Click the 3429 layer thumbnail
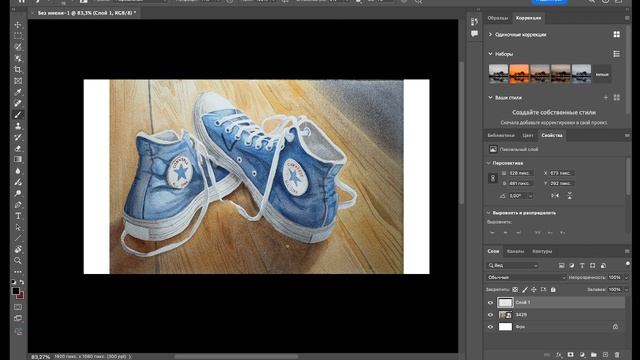 [505, 315]
